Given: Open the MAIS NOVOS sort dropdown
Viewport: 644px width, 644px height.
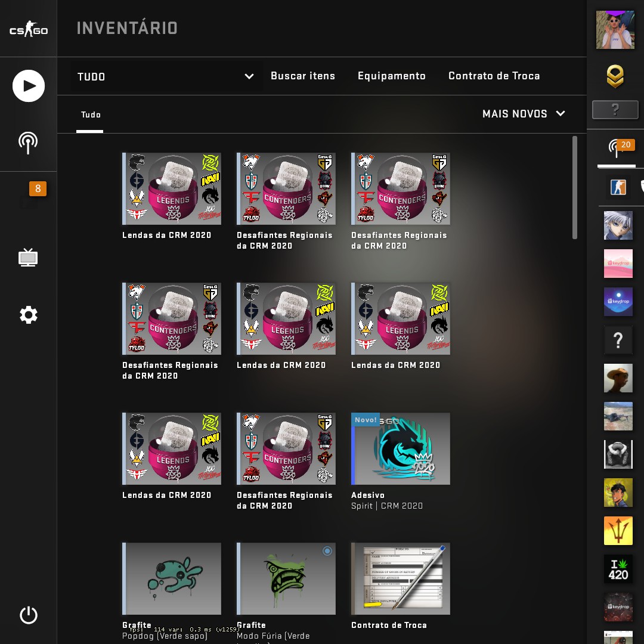Looking at the screenshot, I should 524,114.
